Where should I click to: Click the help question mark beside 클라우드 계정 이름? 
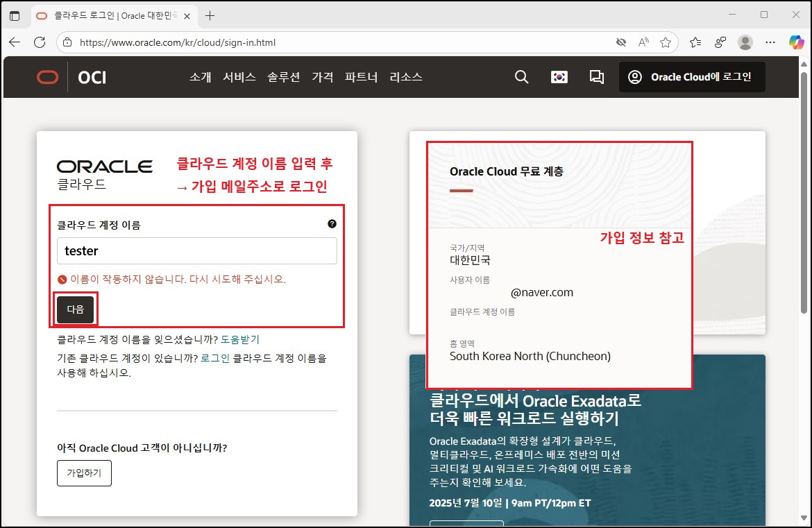tap(332, 223)
